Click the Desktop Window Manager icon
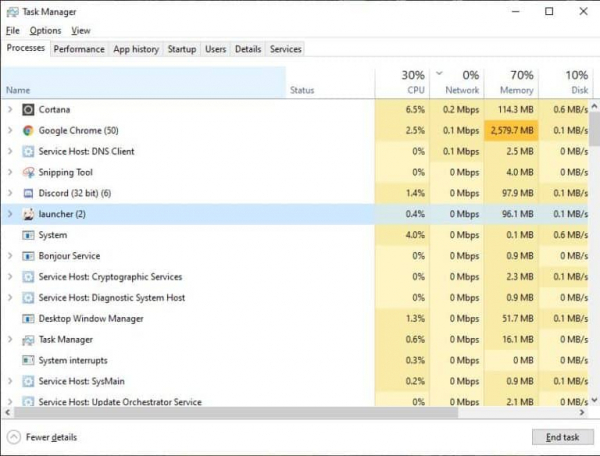This screenshot has width=600, height=456. point(28,319)
